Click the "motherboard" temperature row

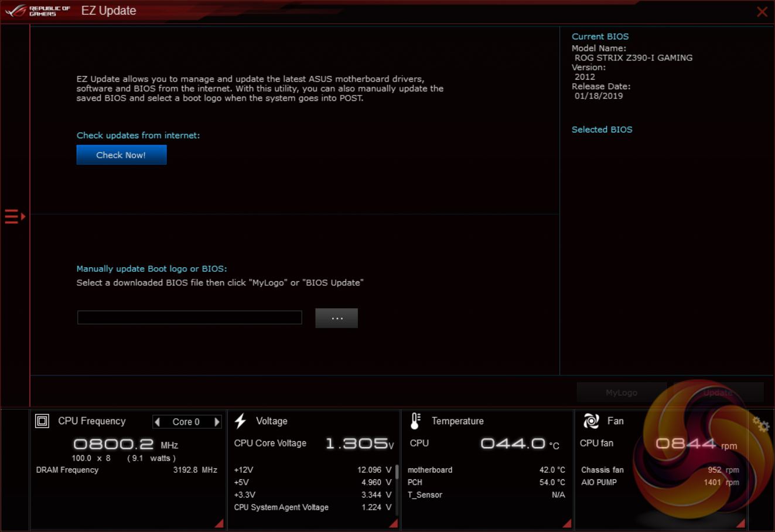click(x=486, y=470)
